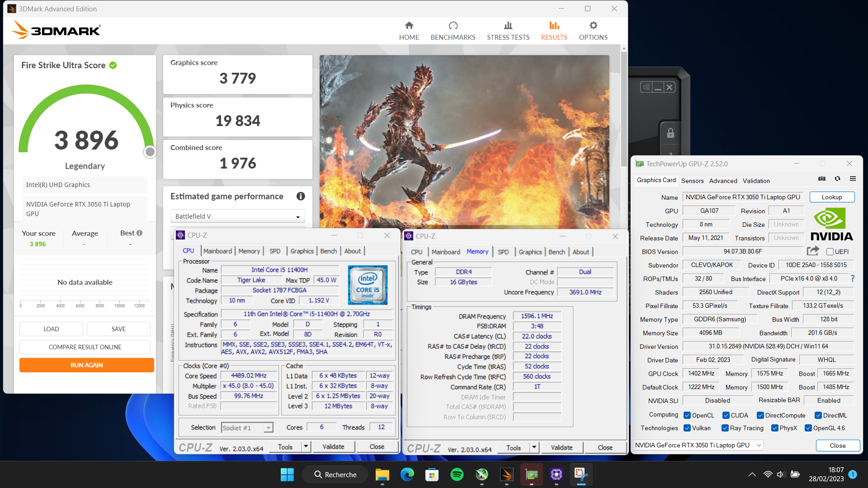Open Spotify from taskbar
868x488 pixels.
(x=457, y=474)
